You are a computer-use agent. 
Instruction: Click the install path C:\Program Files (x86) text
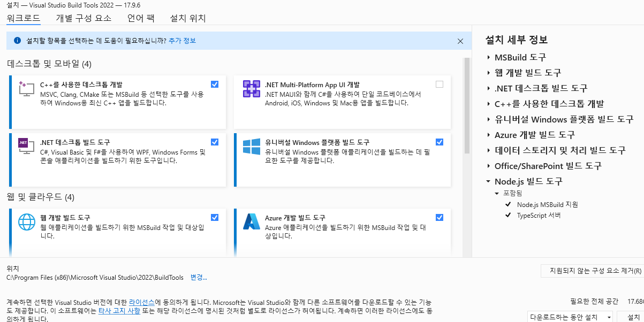pyautogui.click(x=95, y=278)
